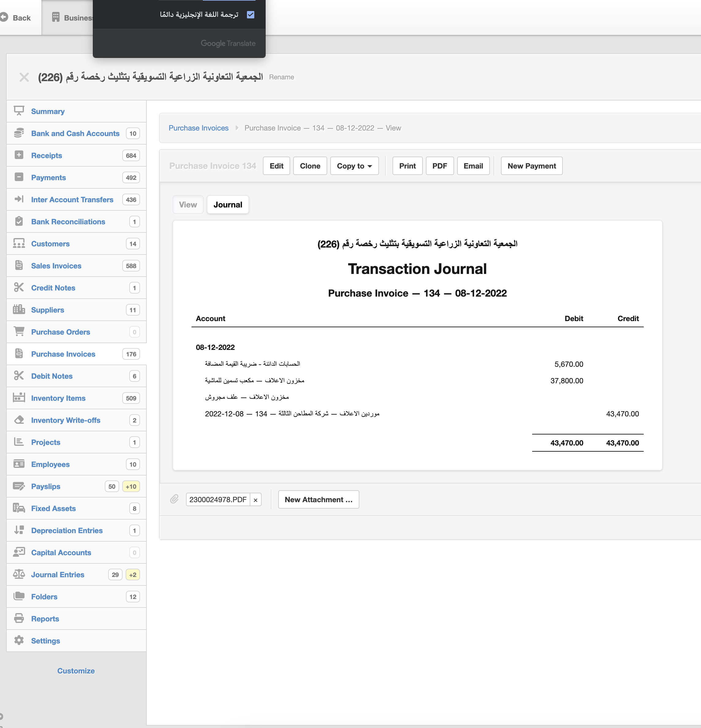The width and height of the screenshot is (701, 728).
Task: Open the Copy to dropdown
Action: pos(354,166)
